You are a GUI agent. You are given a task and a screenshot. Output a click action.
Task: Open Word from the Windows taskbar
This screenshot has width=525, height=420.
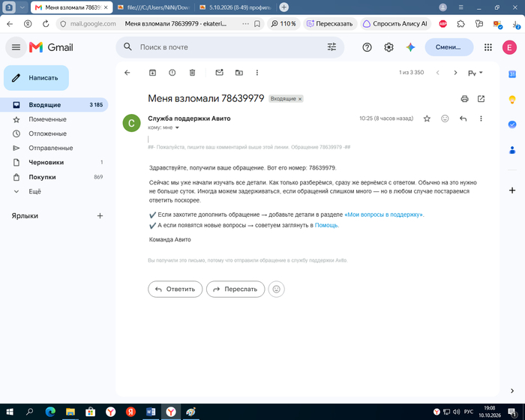pos(151,412)
